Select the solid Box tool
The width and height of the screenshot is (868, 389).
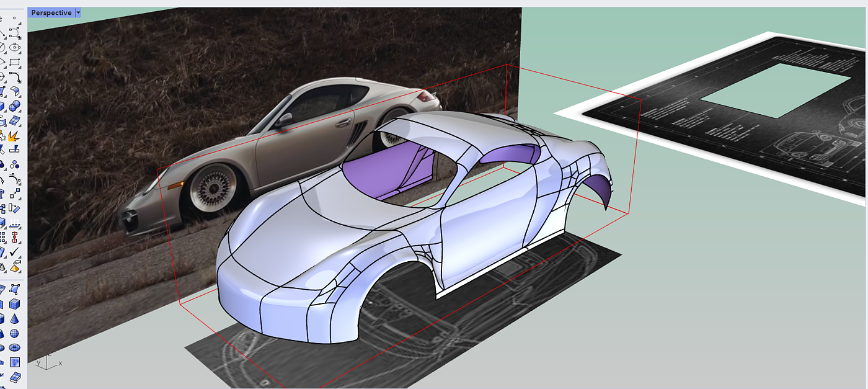(x=14, y=304)
